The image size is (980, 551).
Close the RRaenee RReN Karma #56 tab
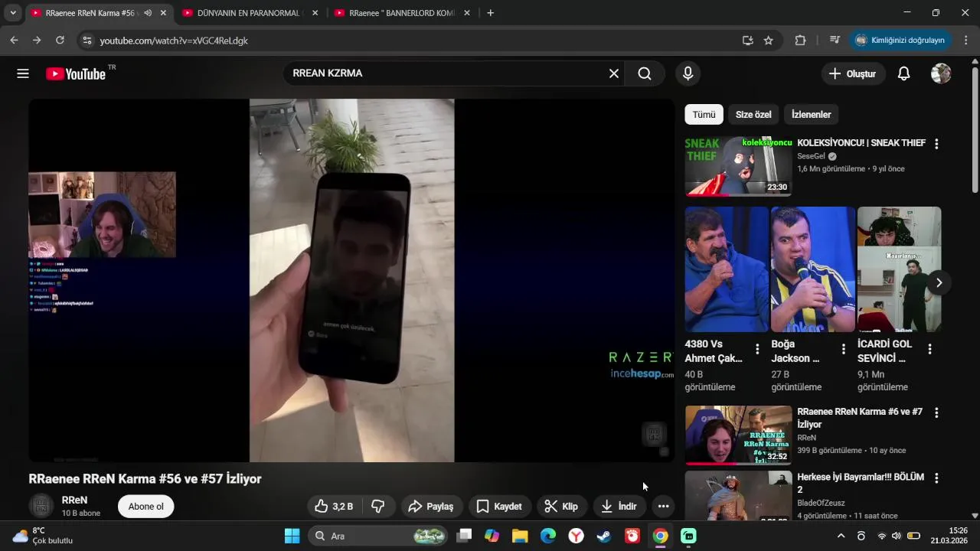pos(163,13)
